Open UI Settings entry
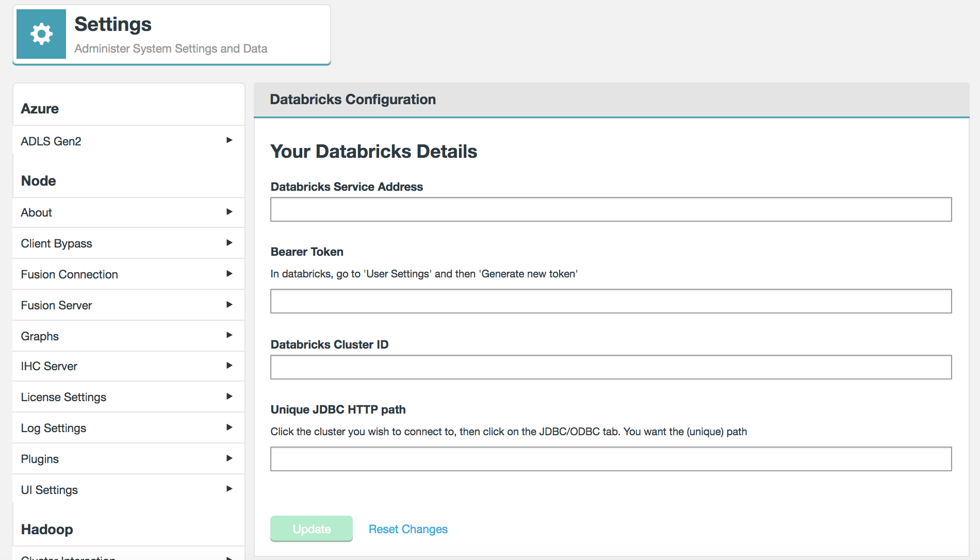This screenshot has height=560, width=980. 50,490
